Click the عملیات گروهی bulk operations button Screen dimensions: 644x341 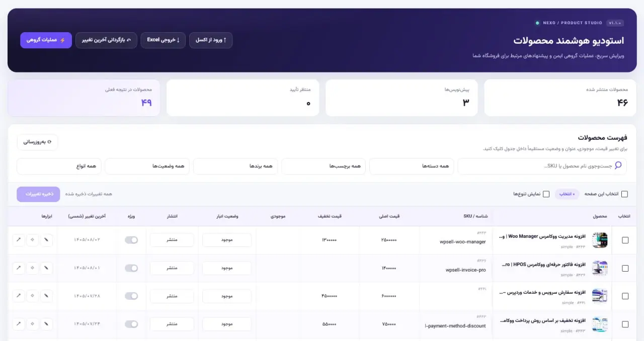[x=46, y=40]
